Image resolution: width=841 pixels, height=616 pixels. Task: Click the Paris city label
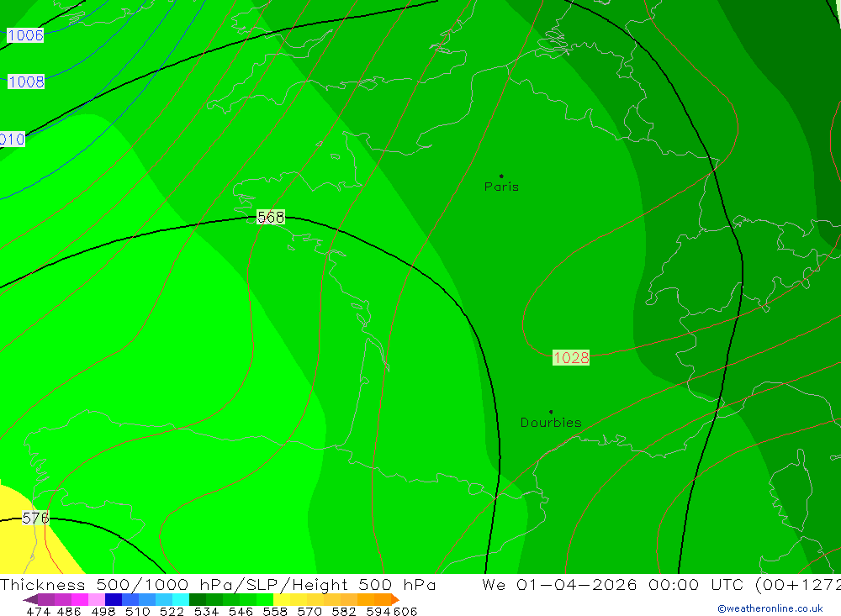point(501,187)
